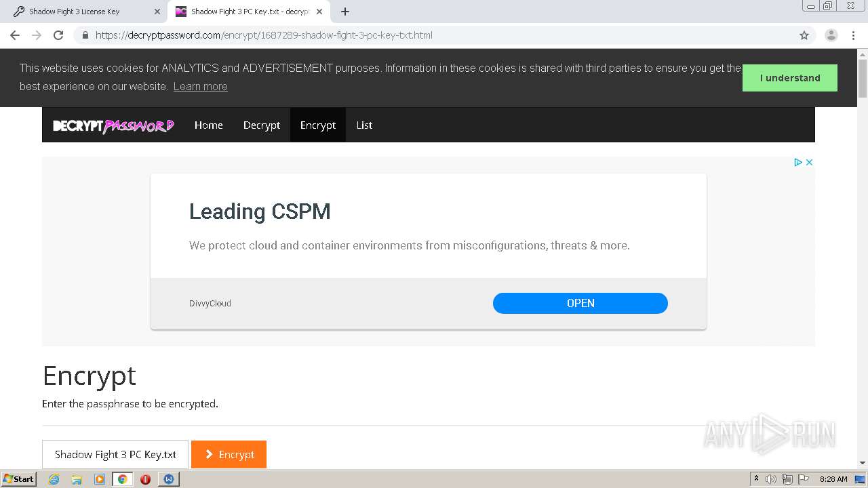Show hidden system tray icons
Viewport: 868px width, 488px height.
point(756,479)
